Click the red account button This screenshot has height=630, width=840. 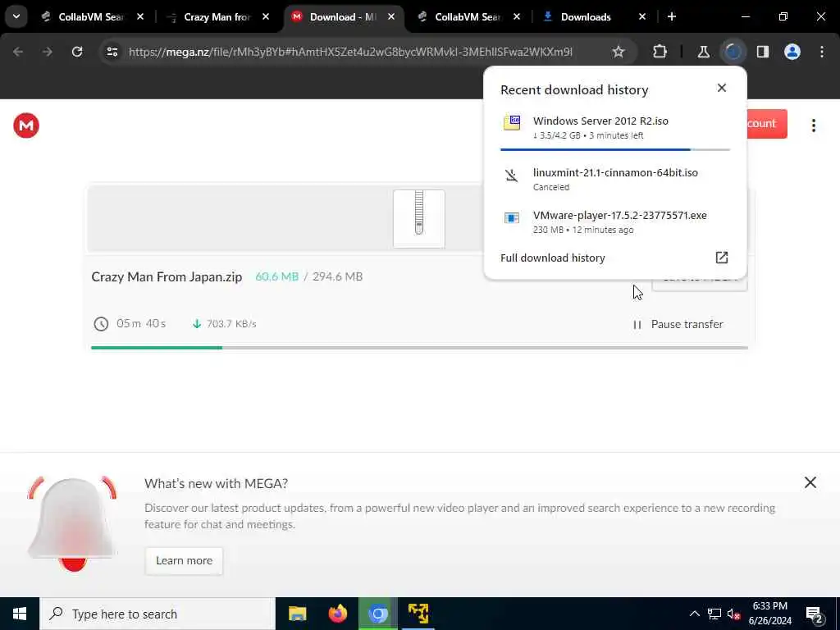767,124
